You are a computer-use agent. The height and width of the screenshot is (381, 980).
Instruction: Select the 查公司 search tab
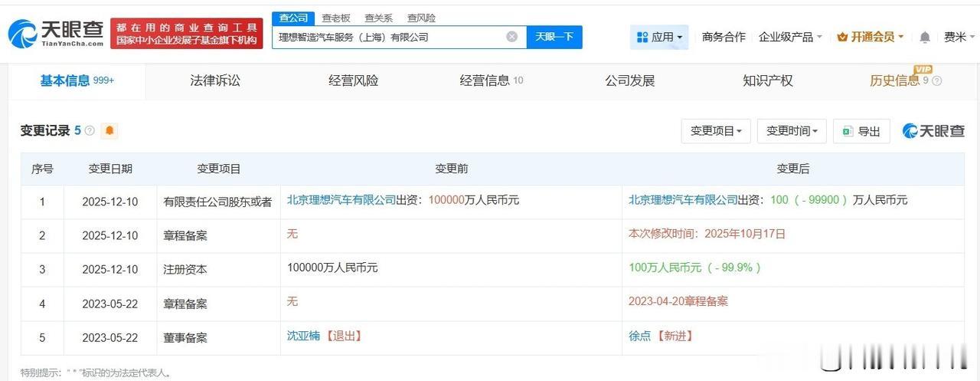[293, 18]
